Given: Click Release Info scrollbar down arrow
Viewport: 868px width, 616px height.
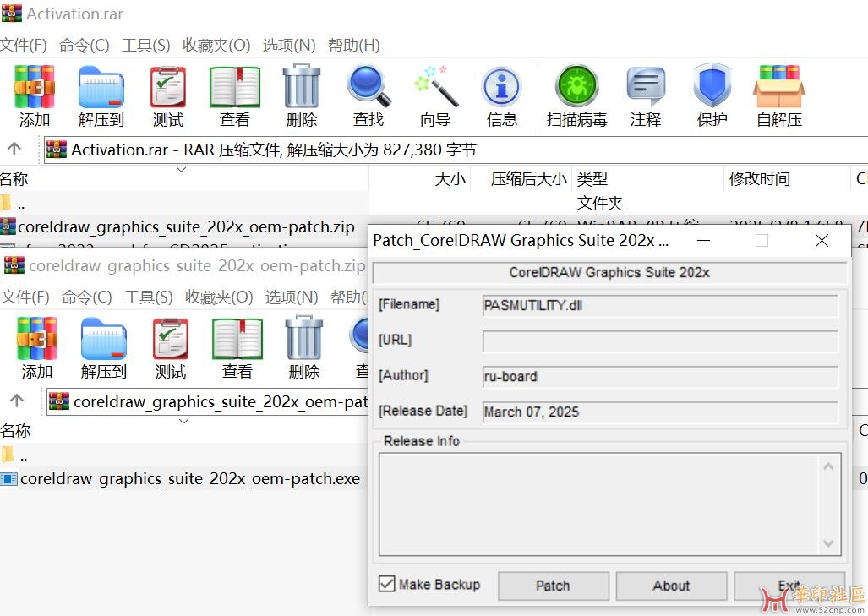Looking at the screenshot, I should click(828, 543).
